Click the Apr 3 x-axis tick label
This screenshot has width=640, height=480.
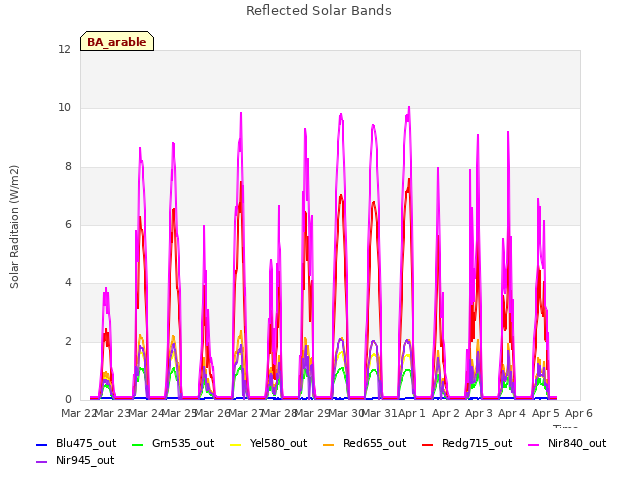pyautogui.click(x=479, y=413)
